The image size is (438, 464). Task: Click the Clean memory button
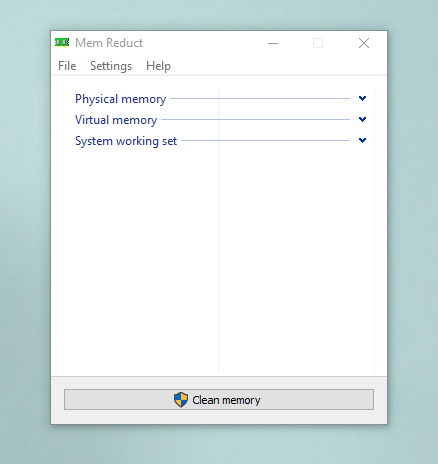219,399
